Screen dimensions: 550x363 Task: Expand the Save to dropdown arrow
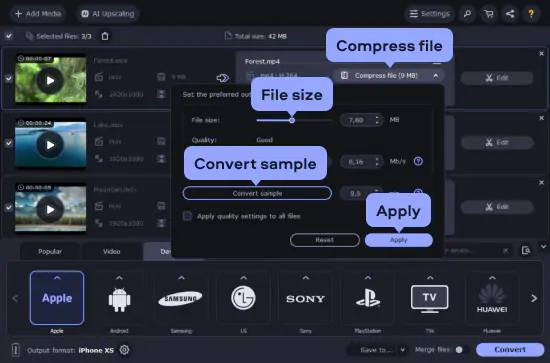coord(403,350)
